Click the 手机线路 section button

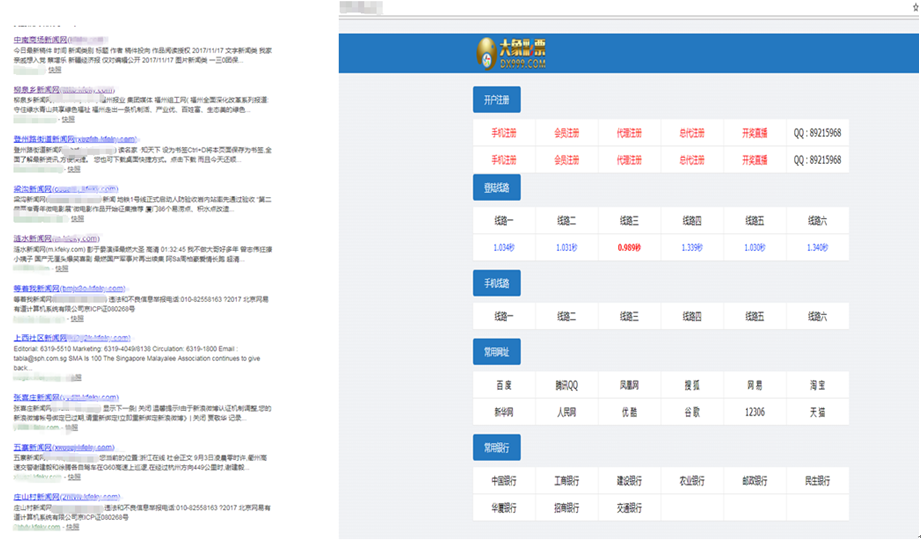(496, 283)
